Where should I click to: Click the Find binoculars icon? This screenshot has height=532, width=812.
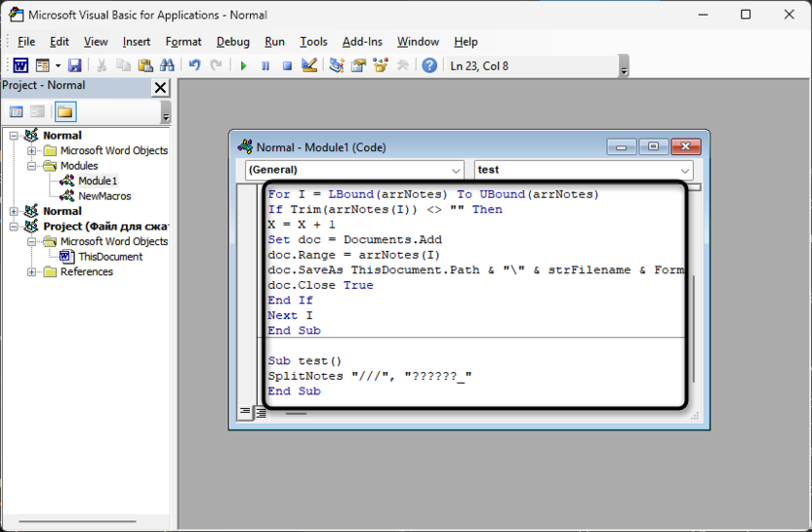click(167, 65)
